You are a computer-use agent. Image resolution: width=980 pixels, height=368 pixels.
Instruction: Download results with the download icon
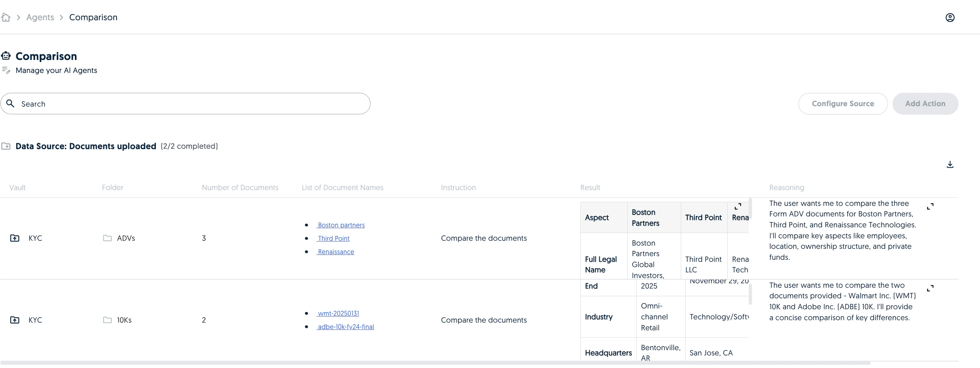(x=950, y=165)
